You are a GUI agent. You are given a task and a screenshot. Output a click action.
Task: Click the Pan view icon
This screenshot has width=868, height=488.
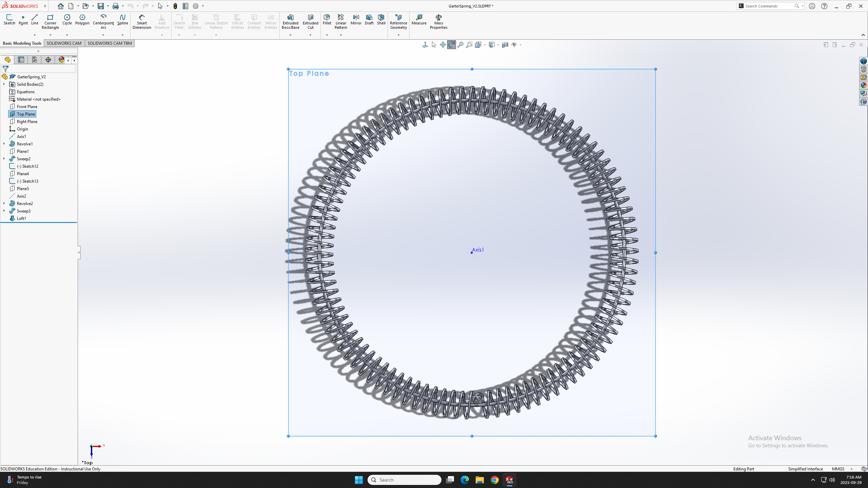(443, 45)
